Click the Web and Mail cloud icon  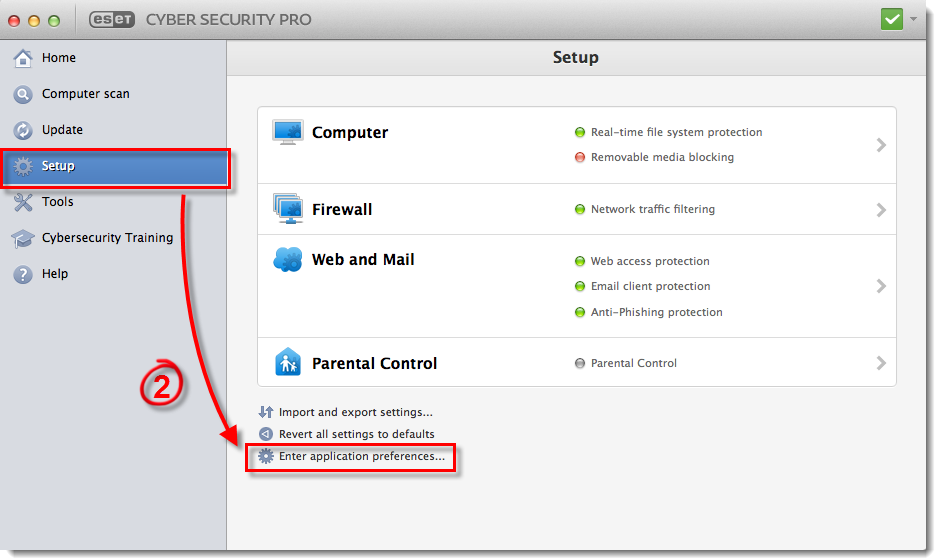[x=288, y=260]
